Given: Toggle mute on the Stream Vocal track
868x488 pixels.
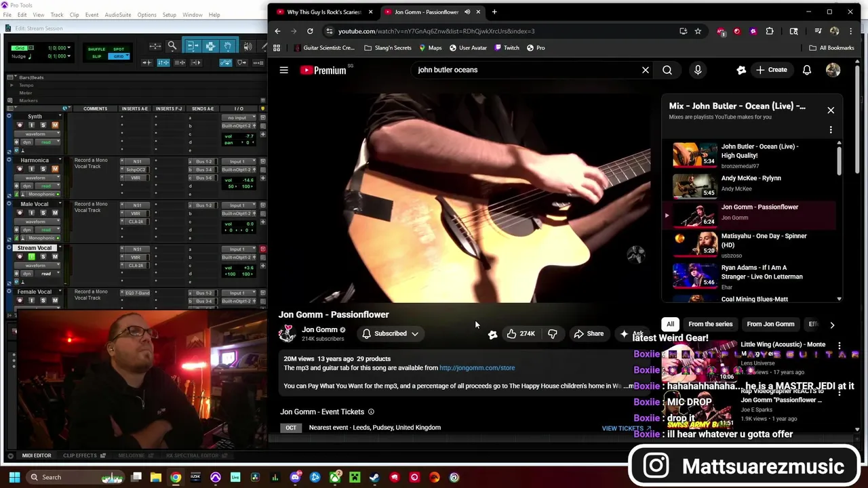Looking at the screenshot, I should (55, 257).
